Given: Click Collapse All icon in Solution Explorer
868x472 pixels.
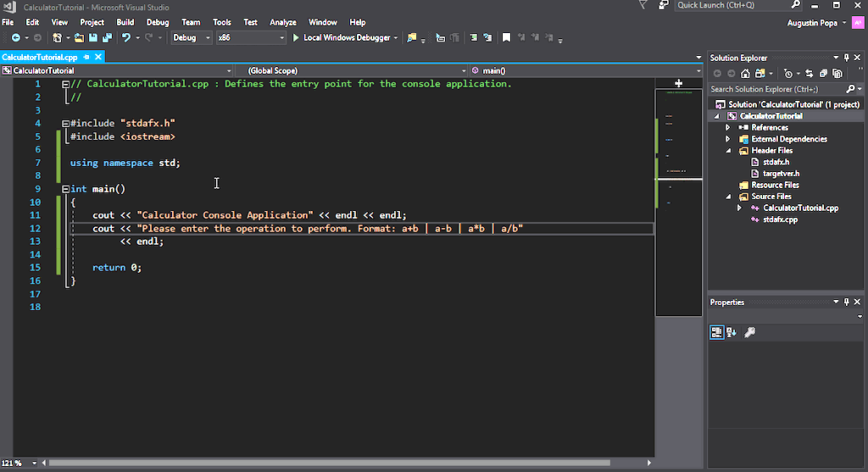Looking at the screenshot, I should click(x=824, y=74).
